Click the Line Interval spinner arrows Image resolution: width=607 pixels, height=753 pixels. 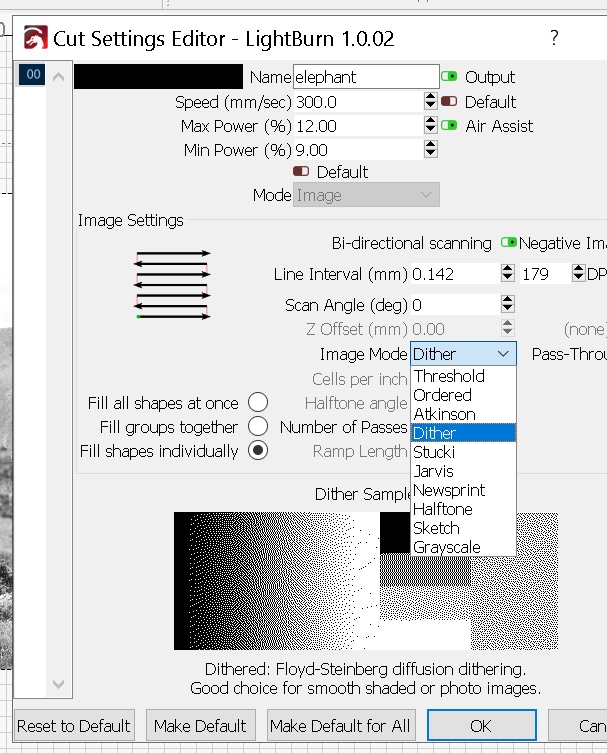508,273
